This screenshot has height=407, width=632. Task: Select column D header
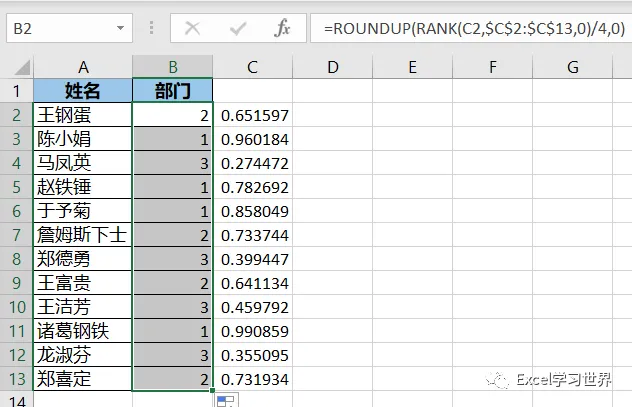tap(333, 67)
